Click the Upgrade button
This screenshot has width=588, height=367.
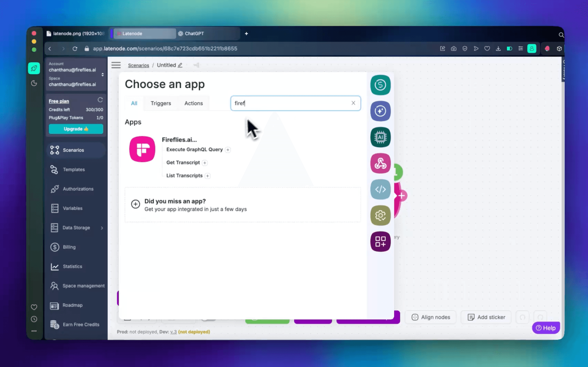point(76,129)
